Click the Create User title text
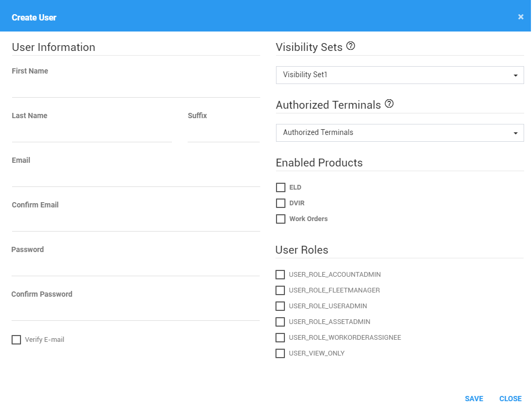Image resolution: width=532 pixels, height=418 pixels. click(34, 17)
